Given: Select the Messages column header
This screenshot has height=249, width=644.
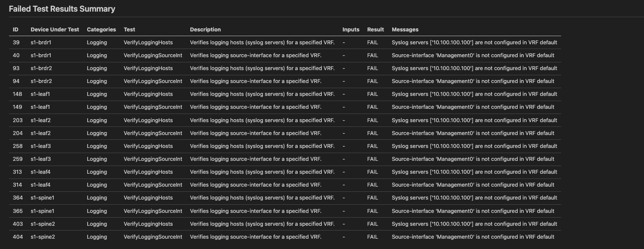Looking at the screenshot, I should (x=405, y=30).
